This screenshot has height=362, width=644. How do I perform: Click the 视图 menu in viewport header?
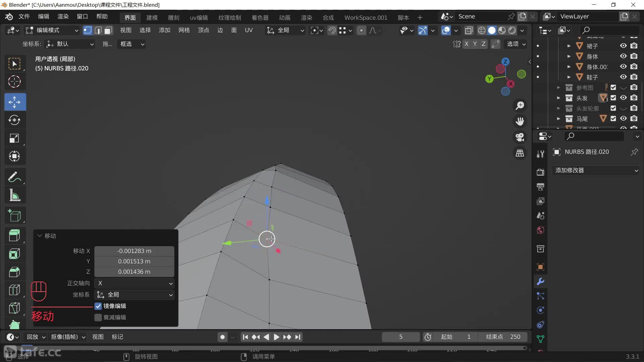pyautogui.click(x=126, y=31)
